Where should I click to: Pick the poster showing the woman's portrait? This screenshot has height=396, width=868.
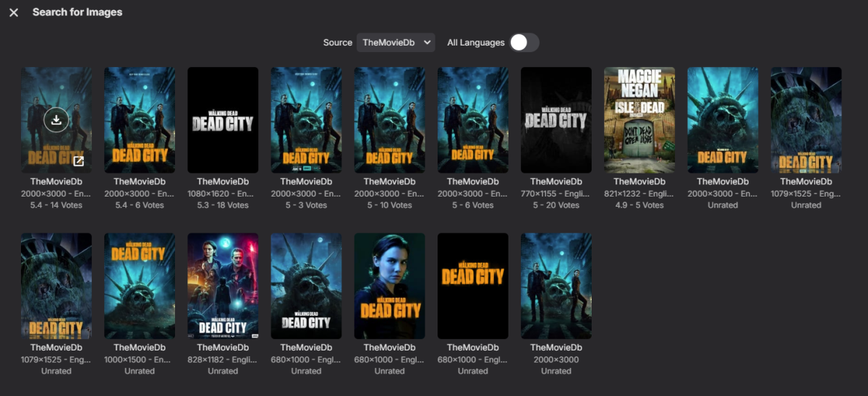point(389,286)
